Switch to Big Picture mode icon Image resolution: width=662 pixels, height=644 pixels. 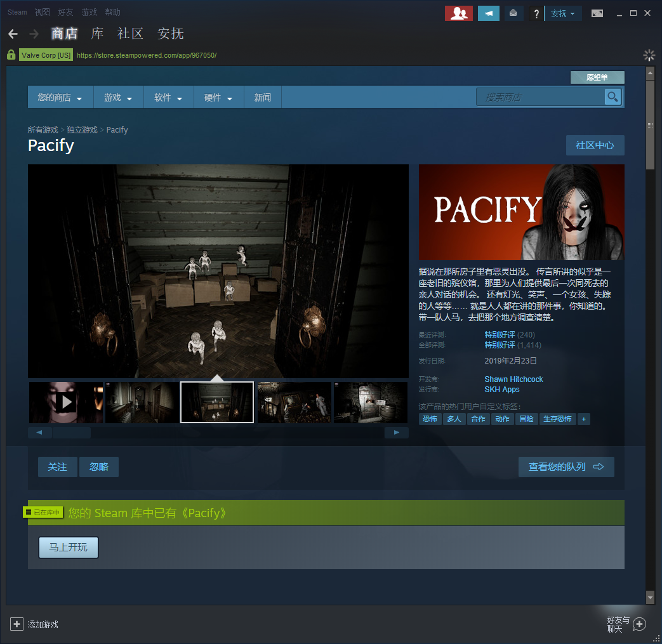click(x=597, y=13)
